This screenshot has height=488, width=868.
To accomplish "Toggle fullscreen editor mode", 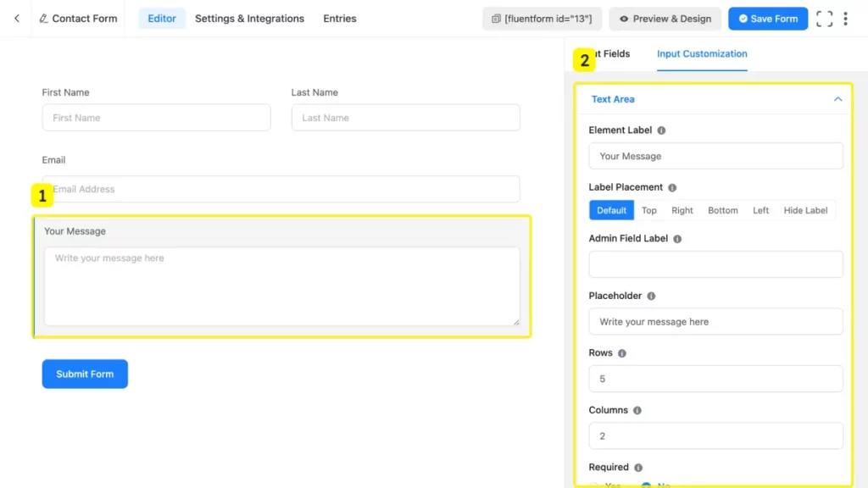I will tap(824, 19).
